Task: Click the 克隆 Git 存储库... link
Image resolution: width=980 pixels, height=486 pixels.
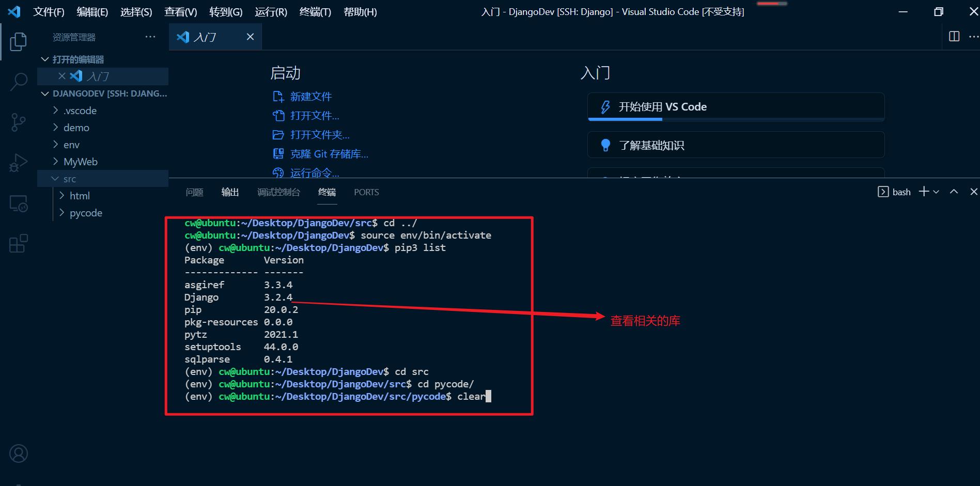Action: pos(329,154)
